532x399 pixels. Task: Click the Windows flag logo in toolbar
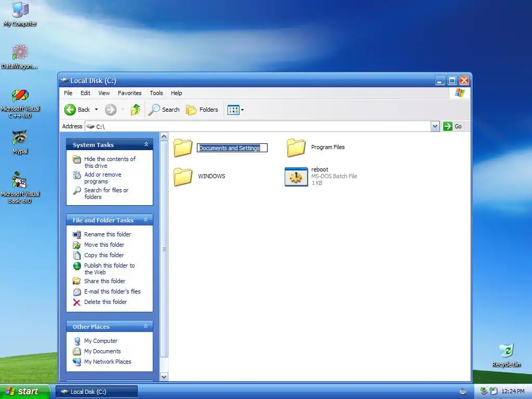click(460, 93)
